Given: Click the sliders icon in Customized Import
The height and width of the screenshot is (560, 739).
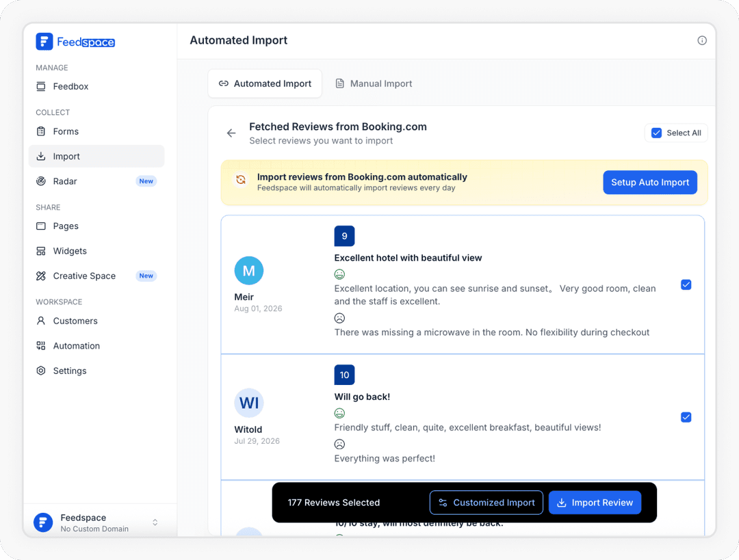Looking at the screenshot, I should [443, 503].
